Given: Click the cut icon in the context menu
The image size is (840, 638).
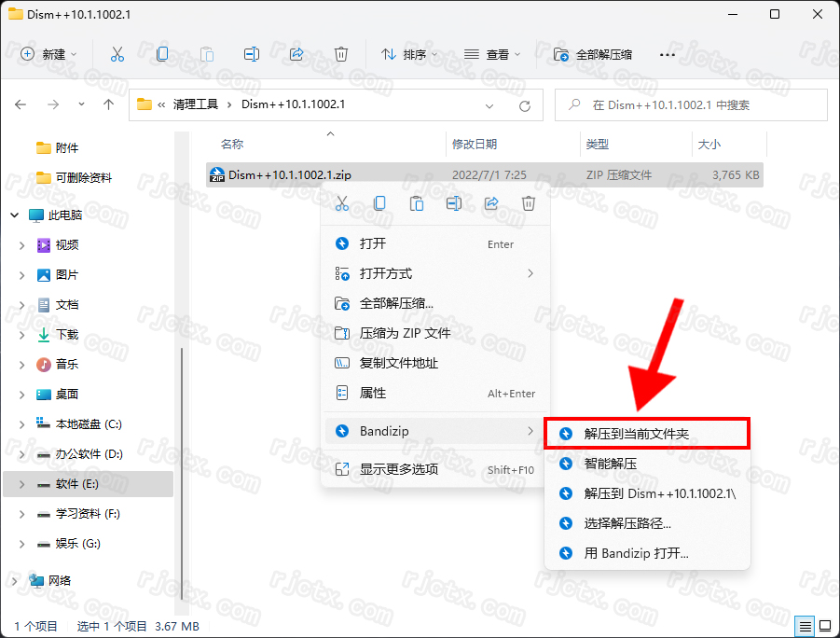Looking at the screenshot, I should point(341,203).
